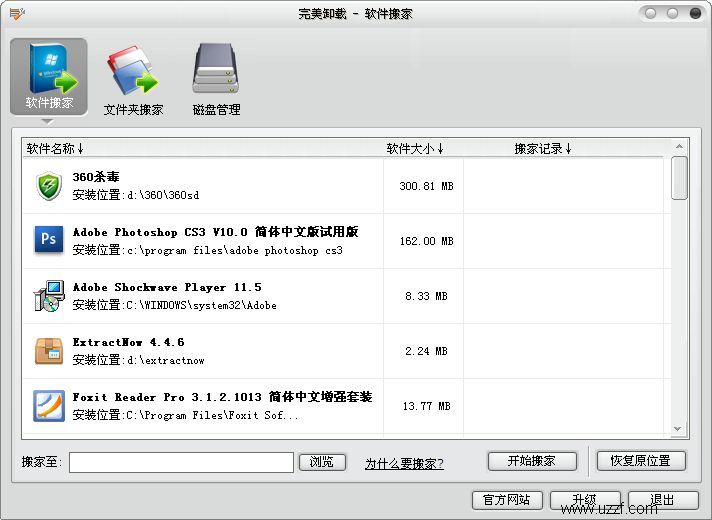Click the list scrollbar up arrow
Image resolution: width=712 pixels, height=520 pixels.
tap(679, 147)
